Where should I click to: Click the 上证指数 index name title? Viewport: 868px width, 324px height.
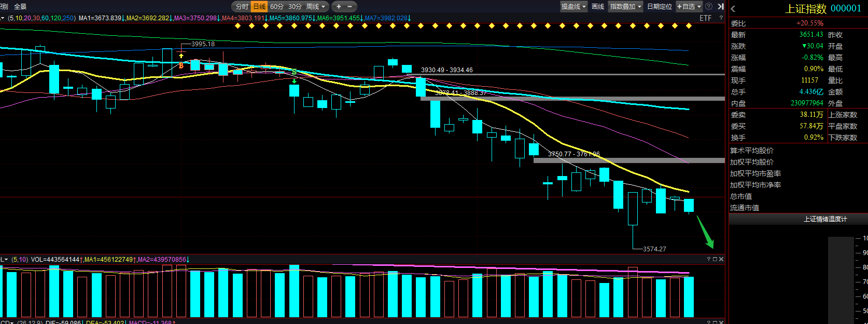pyautogui.click(x=806, y=9)
